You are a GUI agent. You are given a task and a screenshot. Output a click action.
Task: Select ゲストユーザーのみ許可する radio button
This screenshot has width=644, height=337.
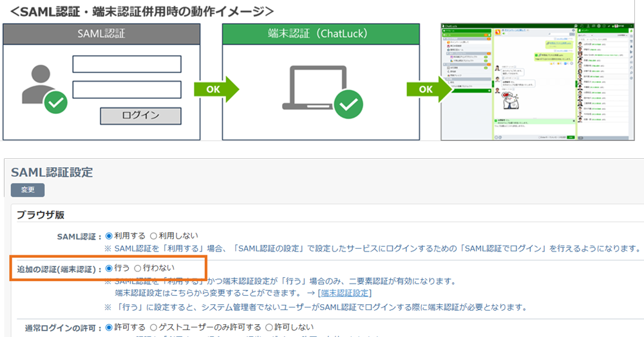(153, 327)
